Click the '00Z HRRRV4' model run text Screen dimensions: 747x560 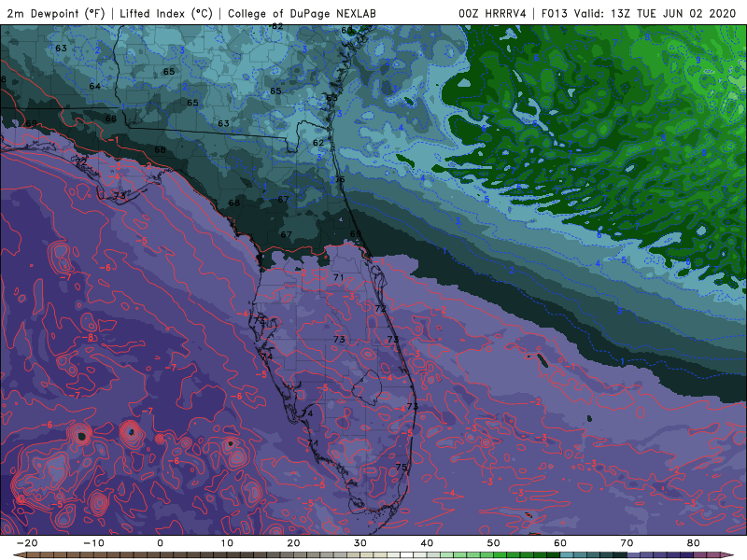click(x=492, y=13)
